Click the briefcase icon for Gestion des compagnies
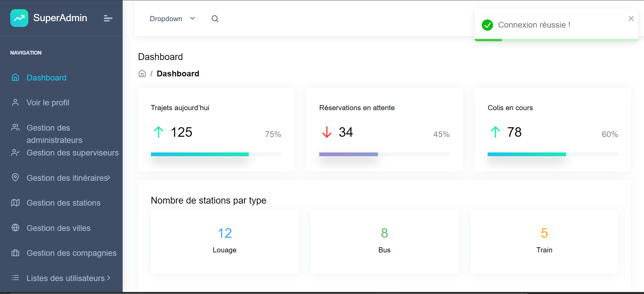 pyautogui.click(x=15, y=253)
